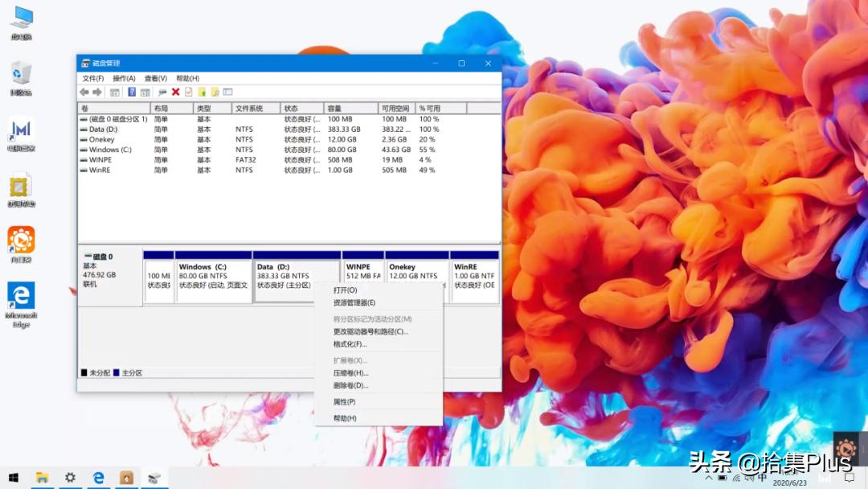Choose 更改驱动器号和路径(C)... in the context menu
Image resolution: width=868 pixels, height=489 pixels.
379,331
